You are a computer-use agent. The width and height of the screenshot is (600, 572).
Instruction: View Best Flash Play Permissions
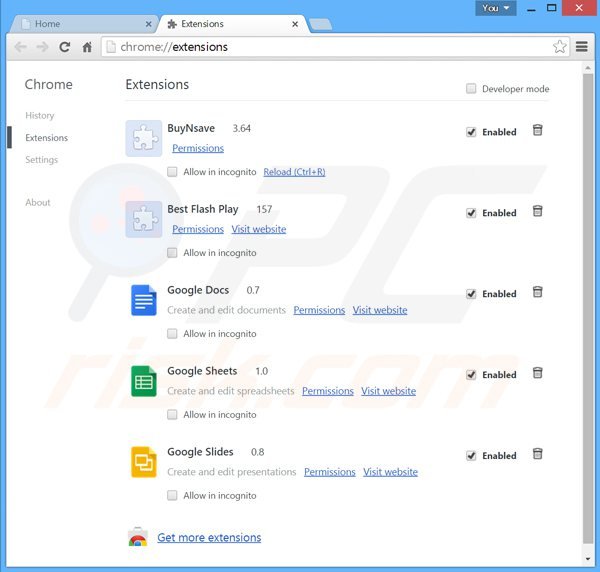pyautogui.click(x=198, y=229)
